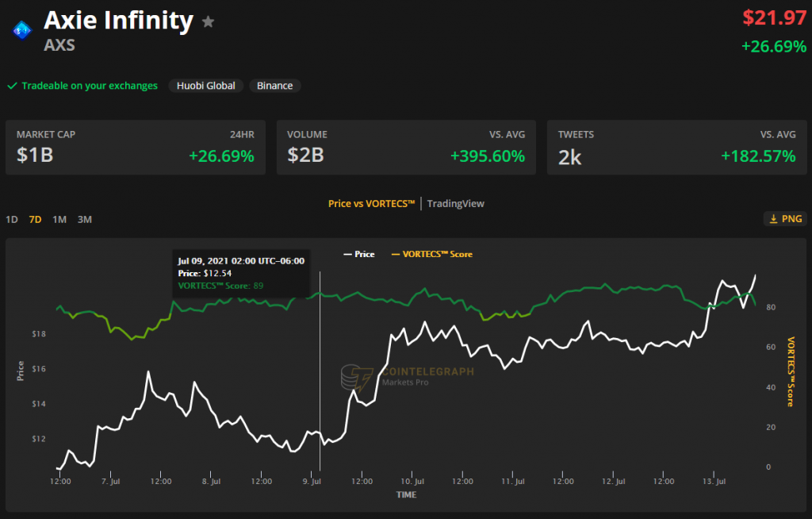Open the Binance exchange tag
The width and height of the screenshot is (812, 519).
274,86
